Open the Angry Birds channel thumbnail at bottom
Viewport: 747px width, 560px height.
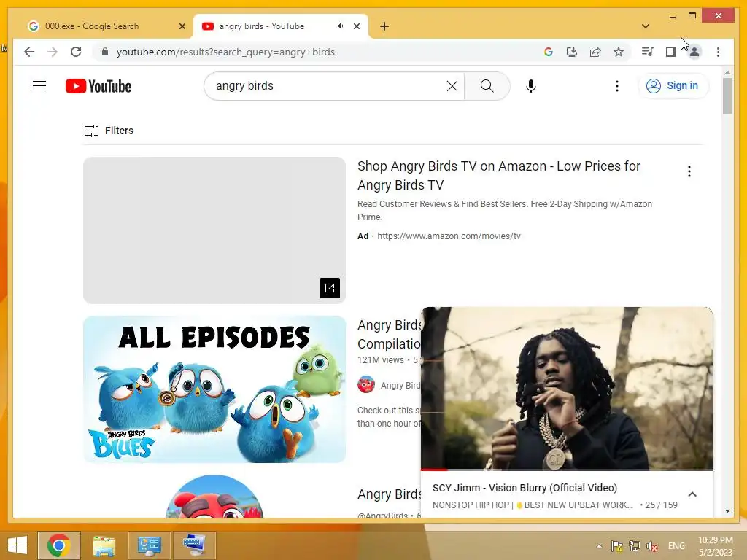[x=214, y=496]
